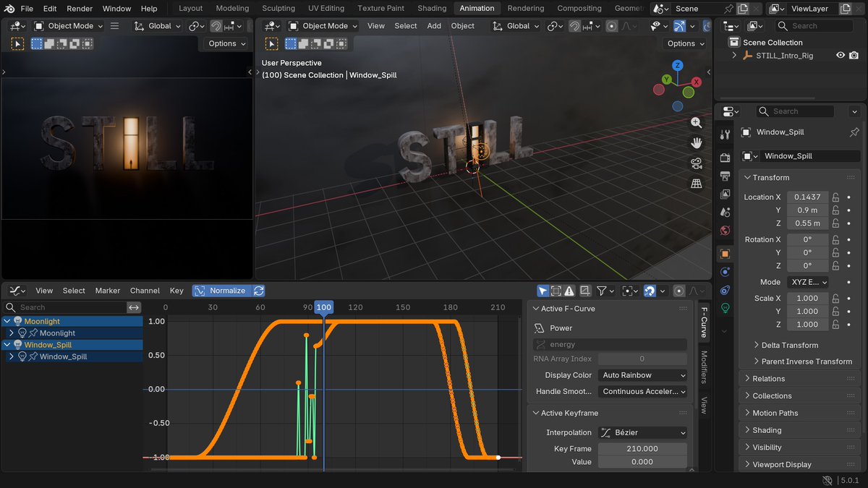This screenshot has width=868, height=488.
Task: Click the Key Frame 210.000 field
Action: pos(642,449)
